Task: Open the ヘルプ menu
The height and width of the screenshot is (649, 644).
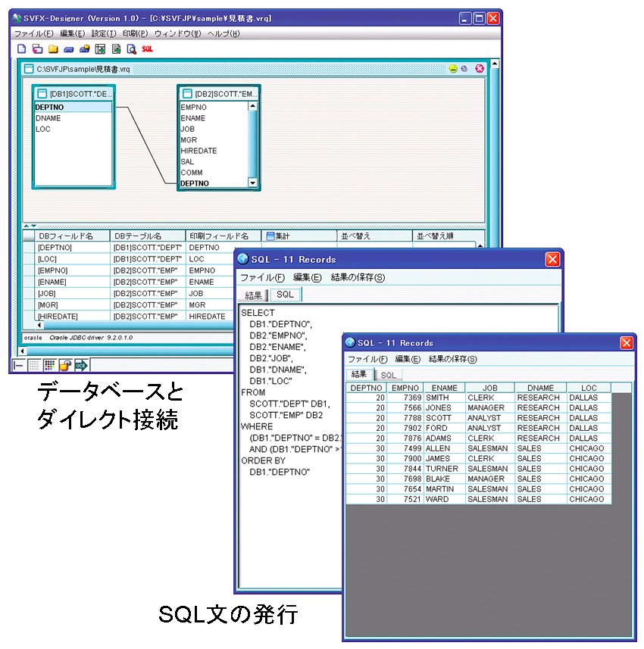Action: tap(224, 33)
